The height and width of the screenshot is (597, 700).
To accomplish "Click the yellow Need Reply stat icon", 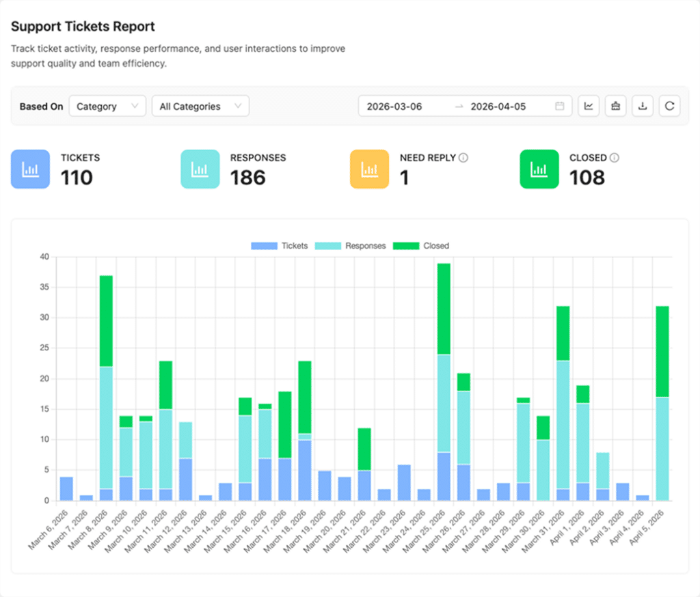I will click(x=369, y=169).
